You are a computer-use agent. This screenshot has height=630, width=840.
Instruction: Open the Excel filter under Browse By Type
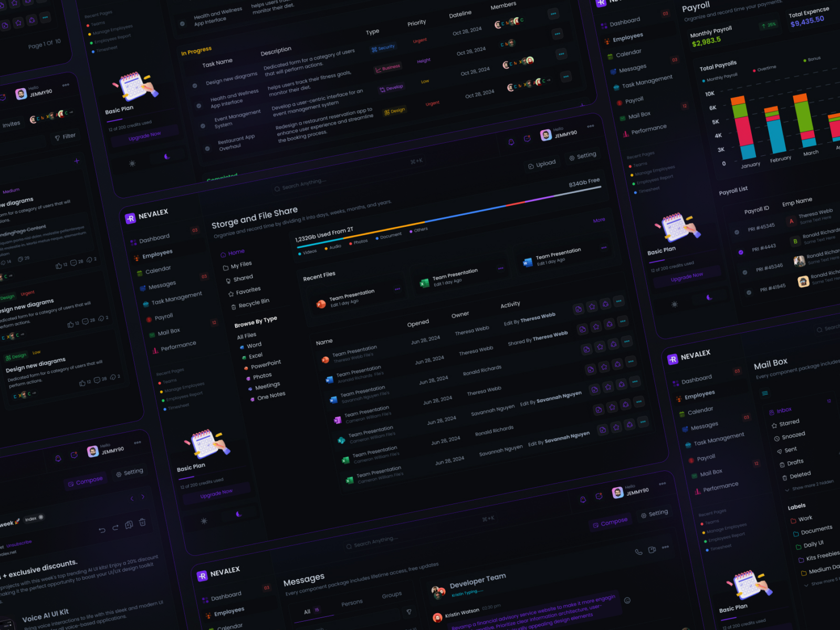pos(255,354)
